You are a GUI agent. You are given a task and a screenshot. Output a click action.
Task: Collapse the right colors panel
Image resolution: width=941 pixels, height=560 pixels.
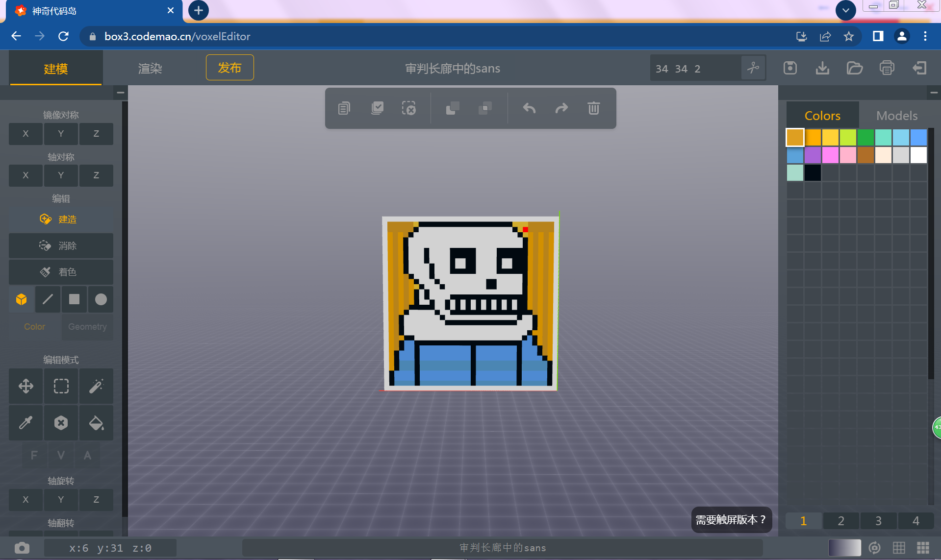pyautogui.click(x=934, y=92)
